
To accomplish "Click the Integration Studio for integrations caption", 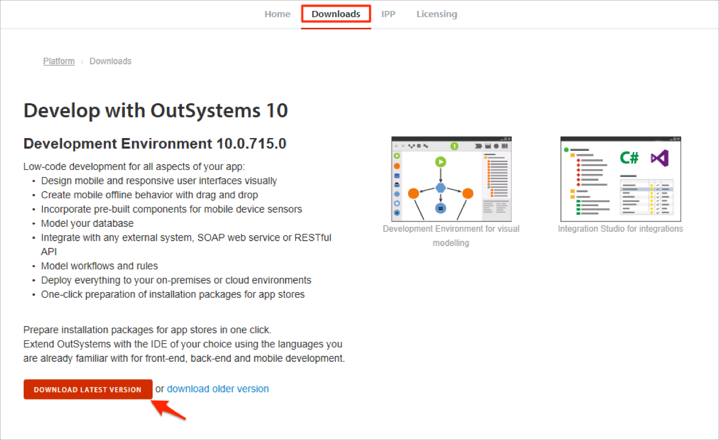I will tap(620, 229).
